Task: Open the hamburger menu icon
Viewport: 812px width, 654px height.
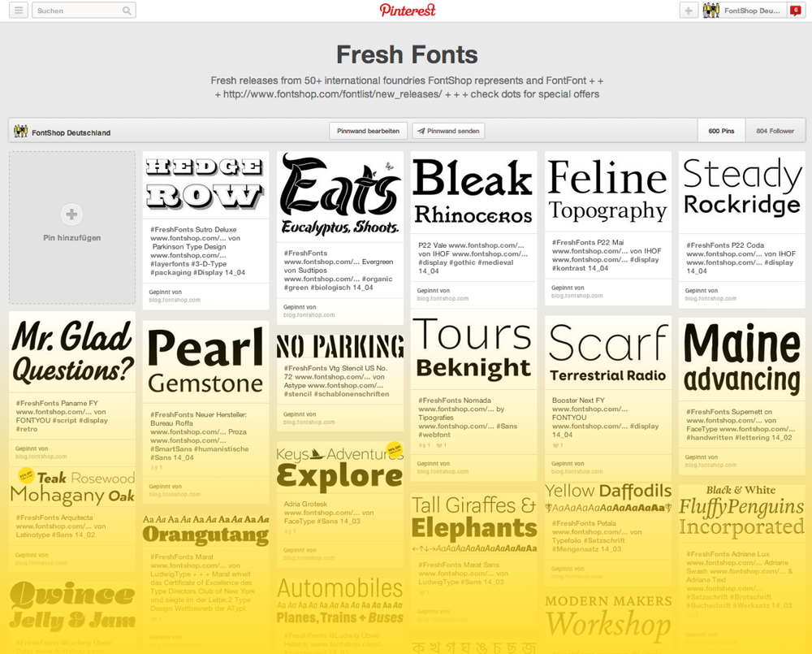Action: tap(19, 11)
